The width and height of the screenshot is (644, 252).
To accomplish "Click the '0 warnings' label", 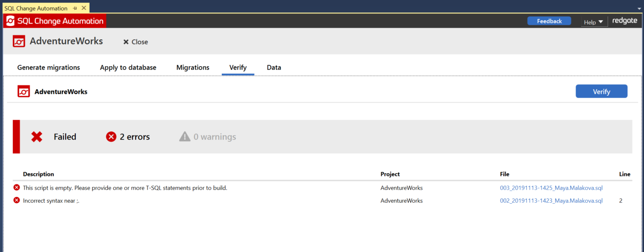I will point(215,137).
